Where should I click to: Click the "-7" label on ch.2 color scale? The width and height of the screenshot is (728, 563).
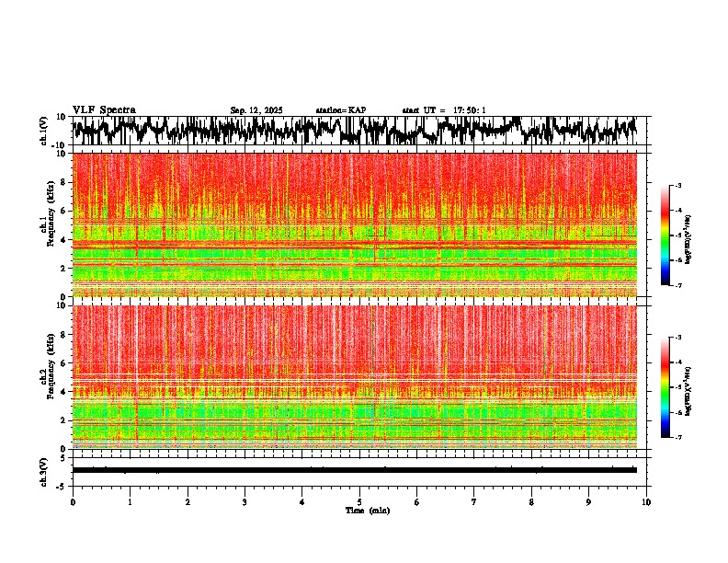678,437
